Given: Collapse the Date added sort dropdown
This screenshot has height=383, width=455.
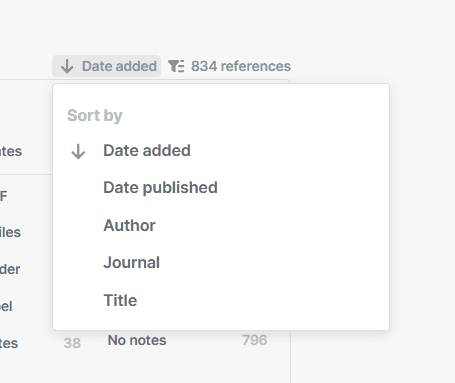Looking at the screenshot, I should point(106,66).
